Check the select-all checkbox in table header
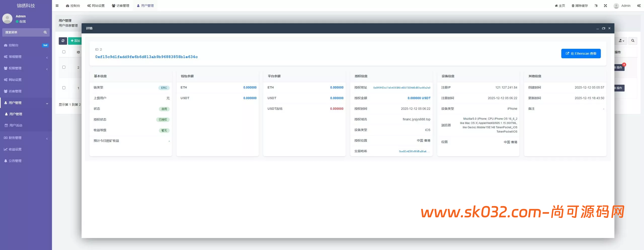 [64, 52]
